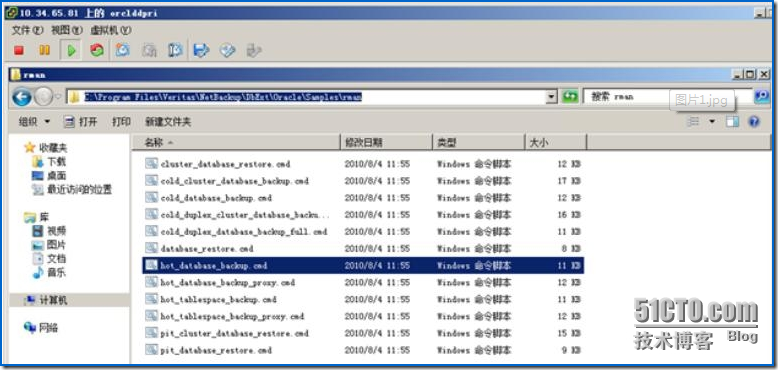This screenshot has width=778, height=370.
Task: Sort files by the 修改日期 column header
Action: (x=386, y=142)
